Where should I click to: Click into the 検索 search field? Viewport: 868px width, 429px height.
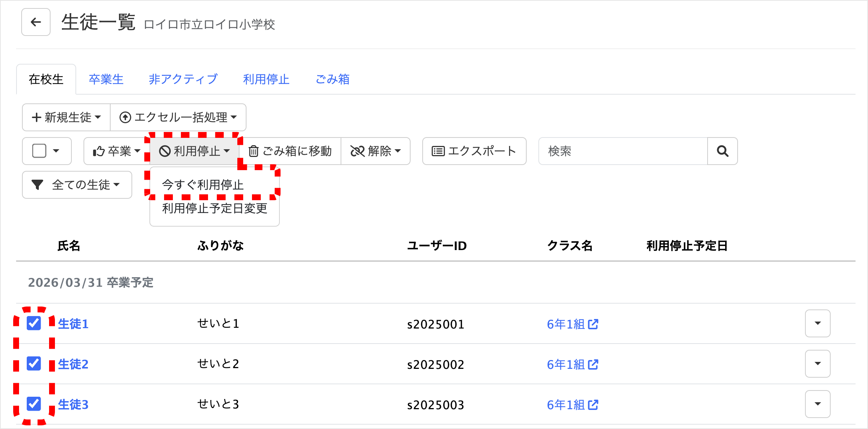(x=623, y=151)
